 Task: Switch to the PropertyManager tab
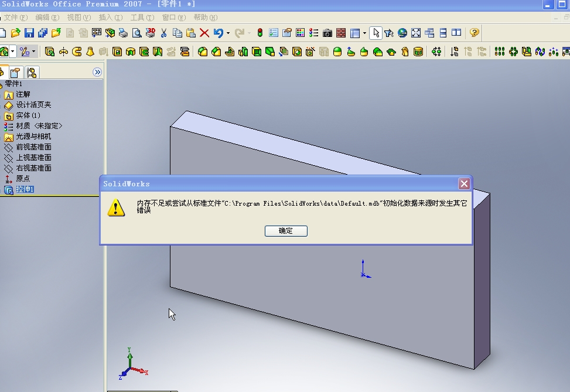pyautogui.click(x=15, y=73)
